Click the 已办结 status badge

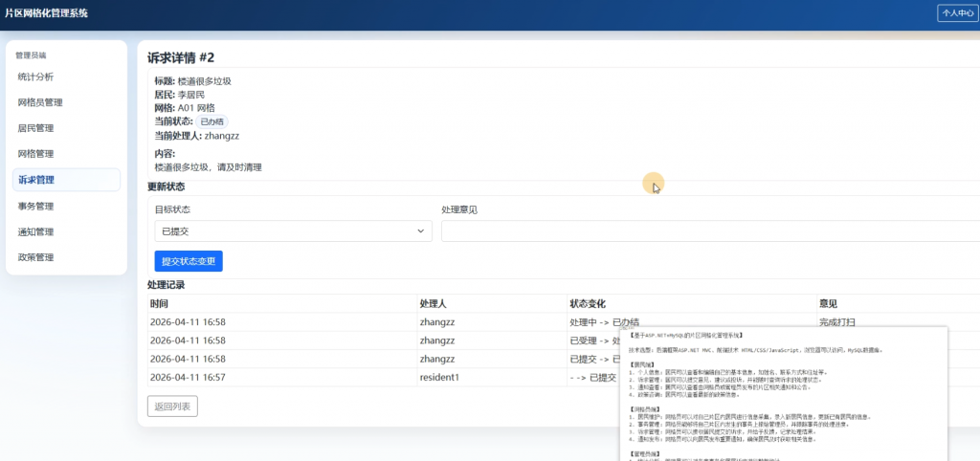(212, 121)
